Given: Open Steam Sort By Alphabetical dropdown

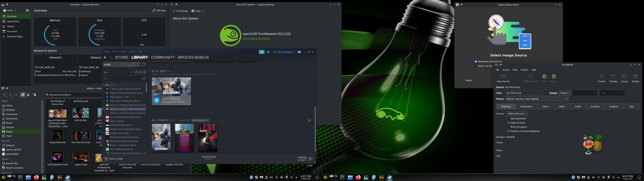Looking at the screenshot, I should (x=200, y=120).
